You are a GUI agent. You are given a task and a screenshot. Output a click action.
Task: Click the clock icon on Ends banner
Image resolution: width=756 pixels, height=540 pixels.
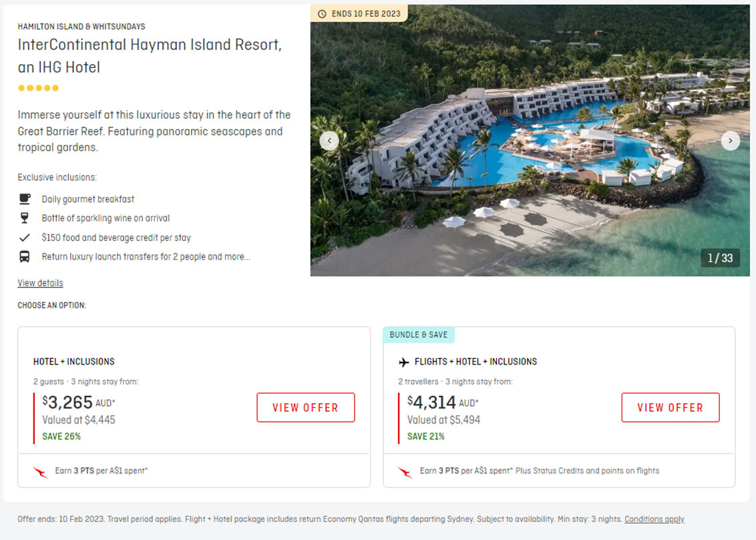tap(322, 13)
